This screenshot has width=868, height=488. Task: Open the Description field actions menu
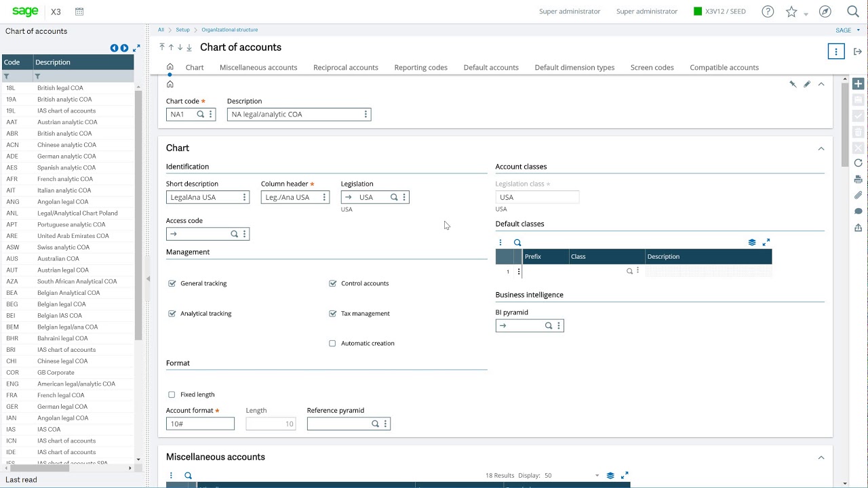coord(366,115)
